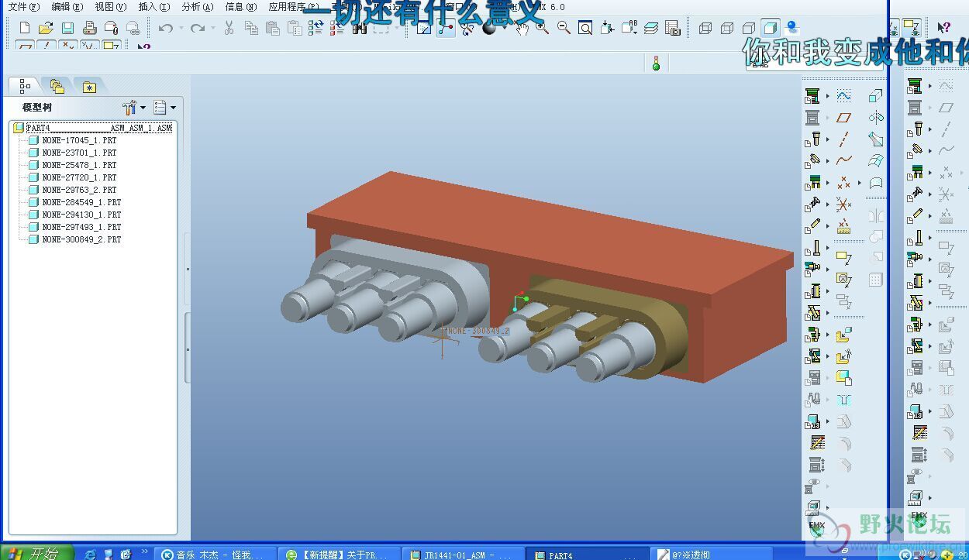
Task: Open the Find tool binoculars icon
Action: click(359, 29)
